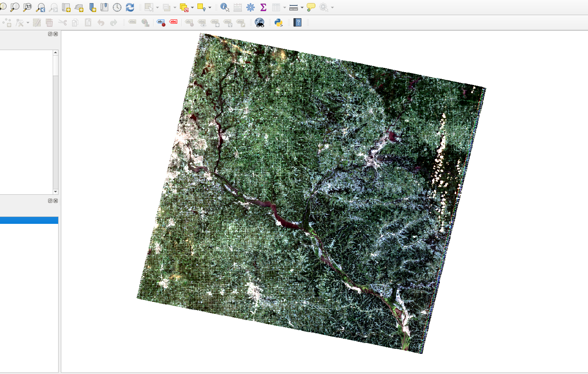Toggle Show Map Tips speech bubble
Image resolution: width=588 pixels, height=374 pixels.
pyautogui.click(x=311, y=7)
